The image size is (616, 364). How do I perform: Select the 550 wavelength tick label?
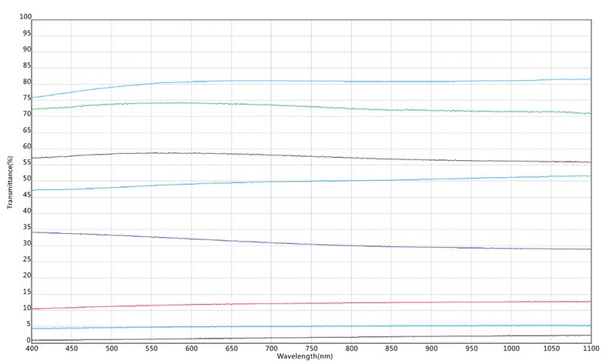[x=152, y=348]
